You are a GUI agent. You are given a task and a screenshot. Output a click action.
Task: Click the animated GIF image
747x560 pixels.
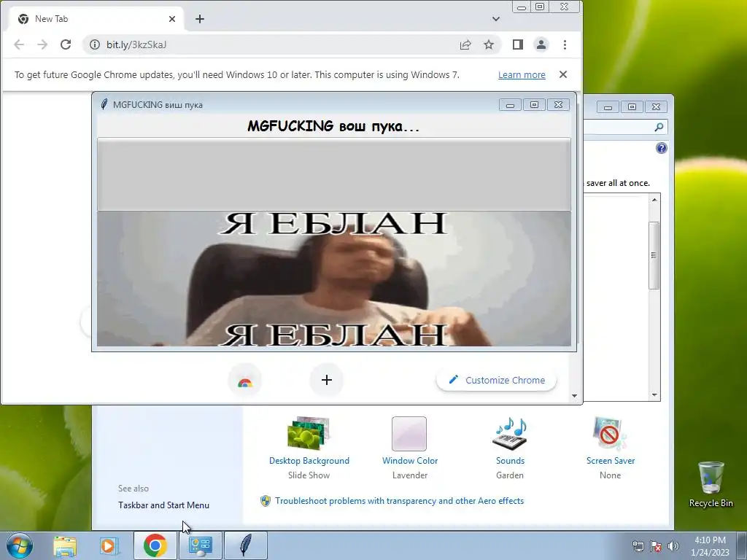pos(334,278)
